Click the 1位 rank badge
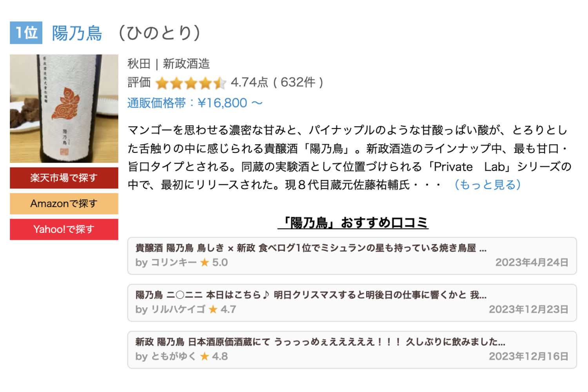The width and height of the screenshot is (588, 392). pos(26,33)
